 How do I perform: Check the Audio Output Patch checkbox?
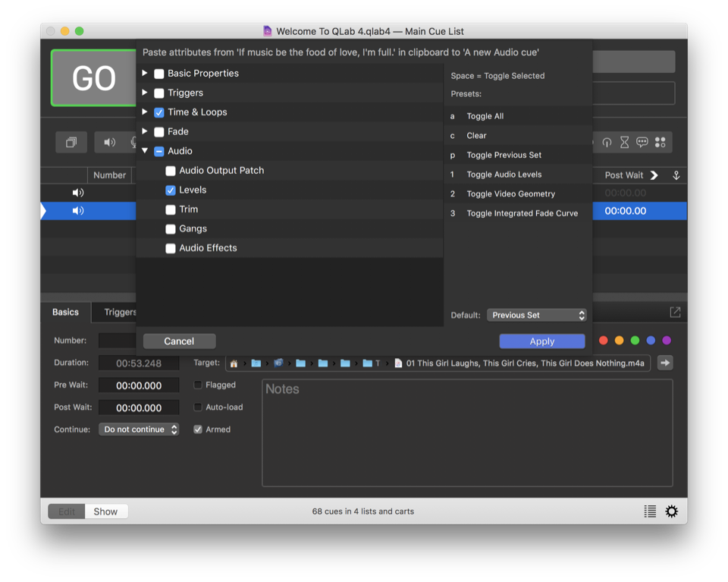click(x=171, y=171)
